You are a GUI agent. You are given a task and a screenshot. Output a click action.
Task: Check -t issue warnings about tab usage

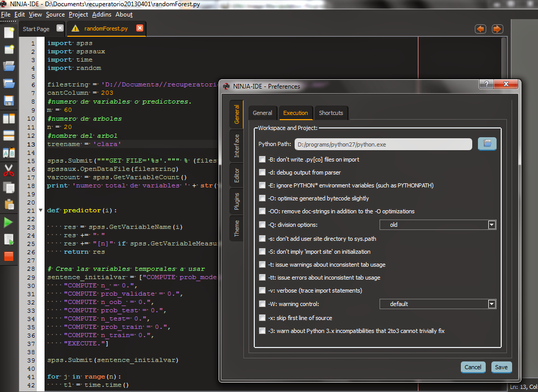pyautogui.click(x=262, y=265)
